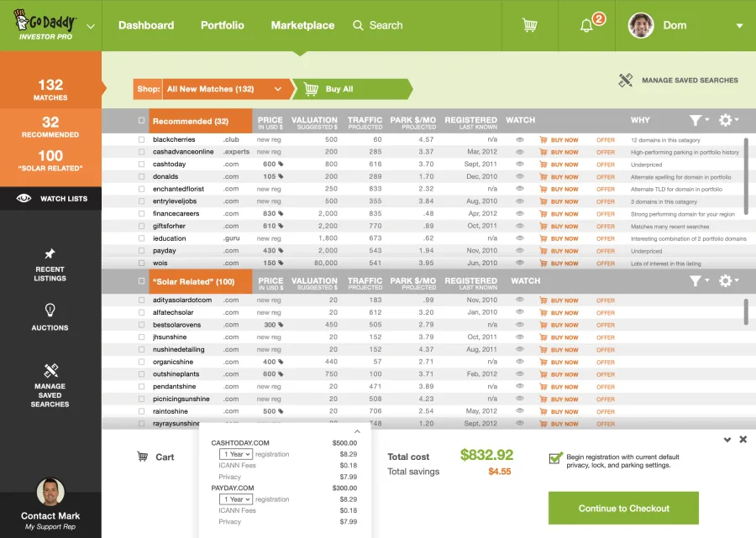This screenshot has height=538, width=756.
Task: Click the Buy All button
Action: click(x=352, y=89)
